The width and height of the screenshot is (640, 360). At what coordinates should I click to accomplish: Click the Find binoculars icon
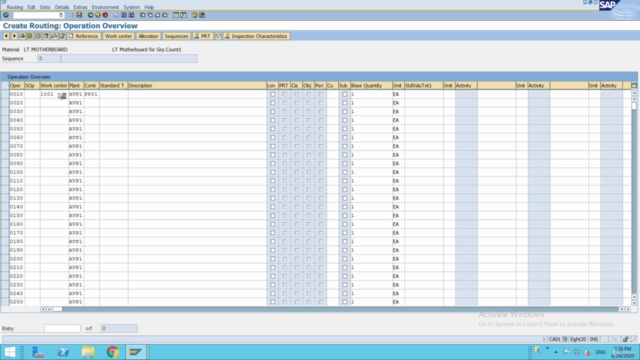tap(124, 15)
